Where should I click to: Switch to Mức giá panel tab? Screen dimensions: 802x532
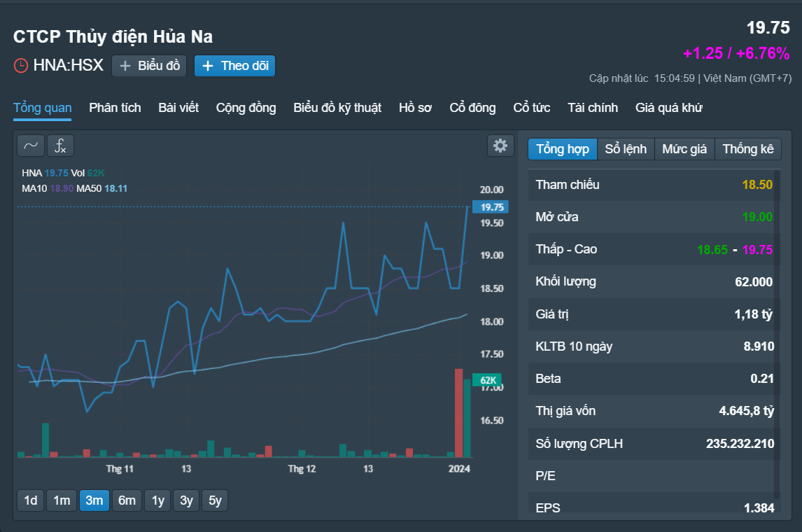coord(684,149)
